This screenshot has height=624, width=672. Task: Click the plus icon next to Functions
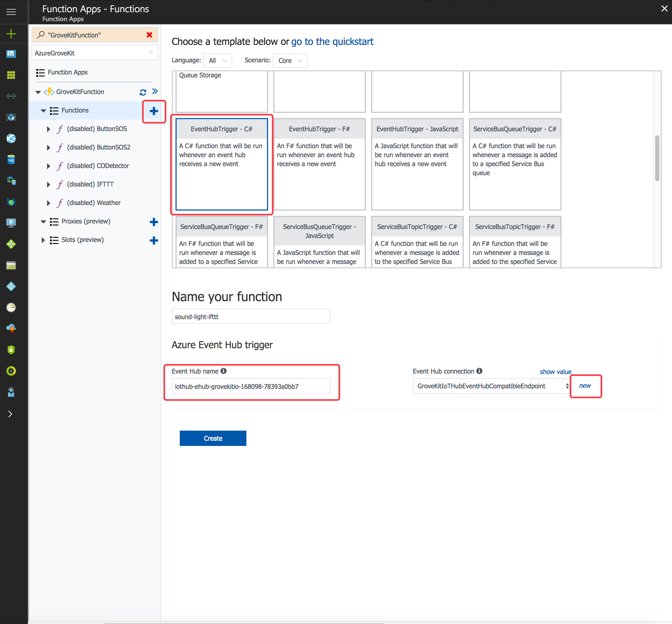[154, 111]
